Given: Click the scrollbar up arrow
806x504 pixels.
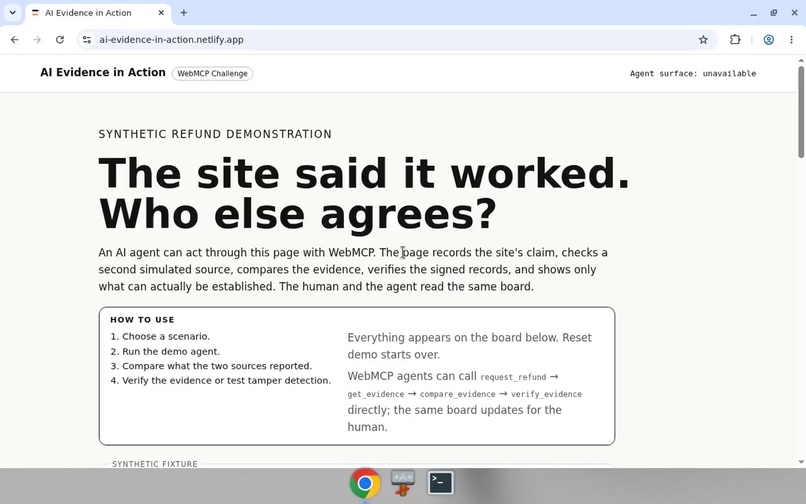Looking at the screenshot, I should pos(801,61).
